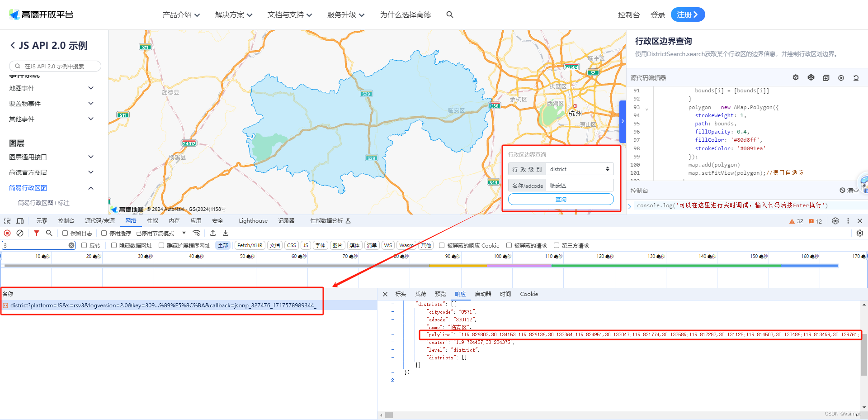Open the 产品介绍 dropdown menu
868x420 pixels.
181,15
